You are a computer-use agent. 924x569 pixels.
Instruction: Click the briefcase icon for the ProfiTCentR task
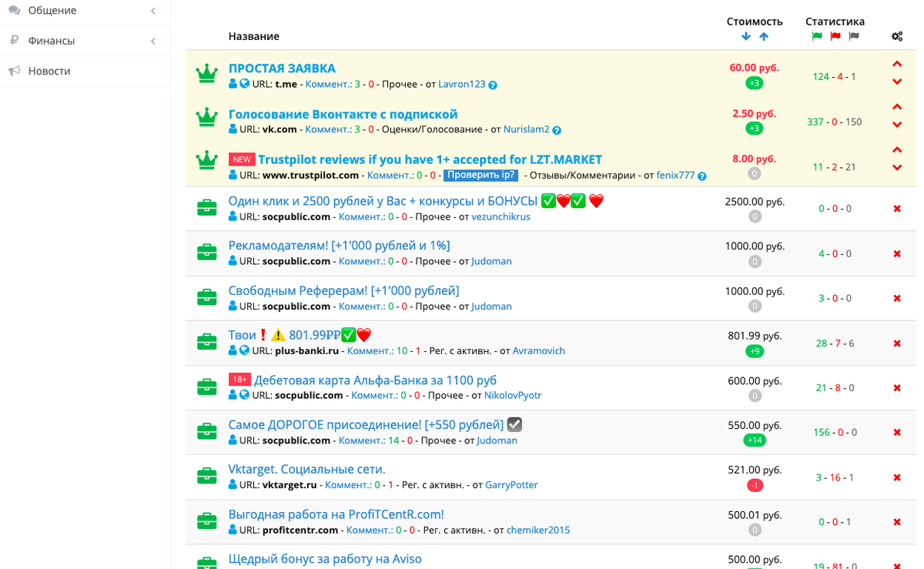[206, 521]
